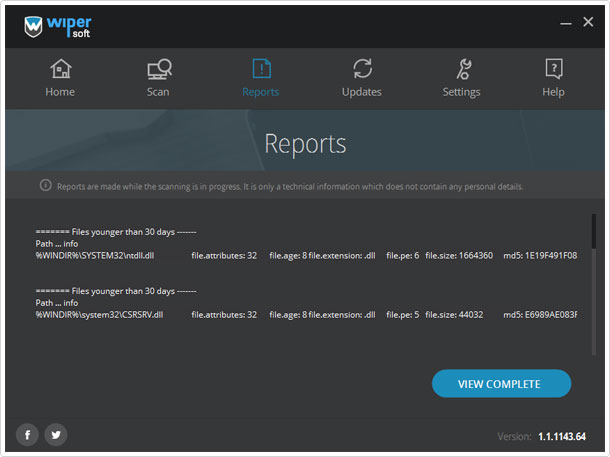Open the Settings tab label
610x457 pixels.
point(461,92)
